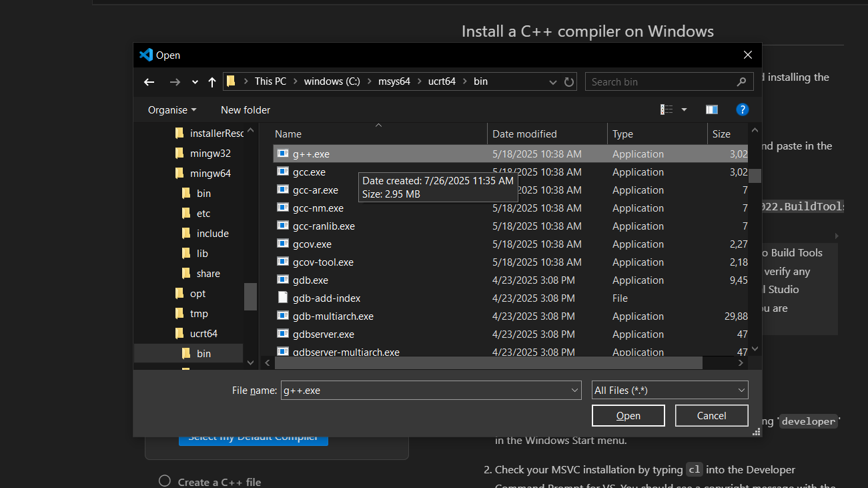Open the view options dropdown arrow
The width and height of the screenshot is (868, 488).
click(684, 109)
